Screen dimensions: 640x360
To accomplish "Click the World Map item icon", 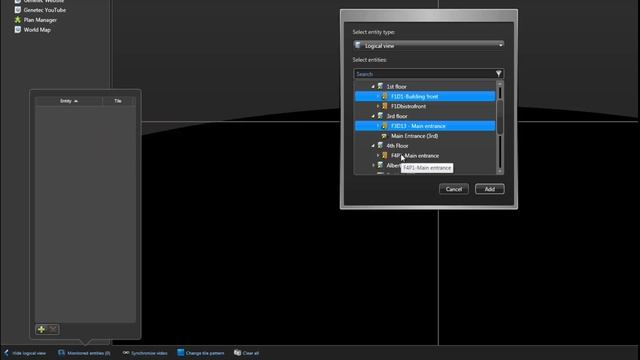I will pos(18,29).
